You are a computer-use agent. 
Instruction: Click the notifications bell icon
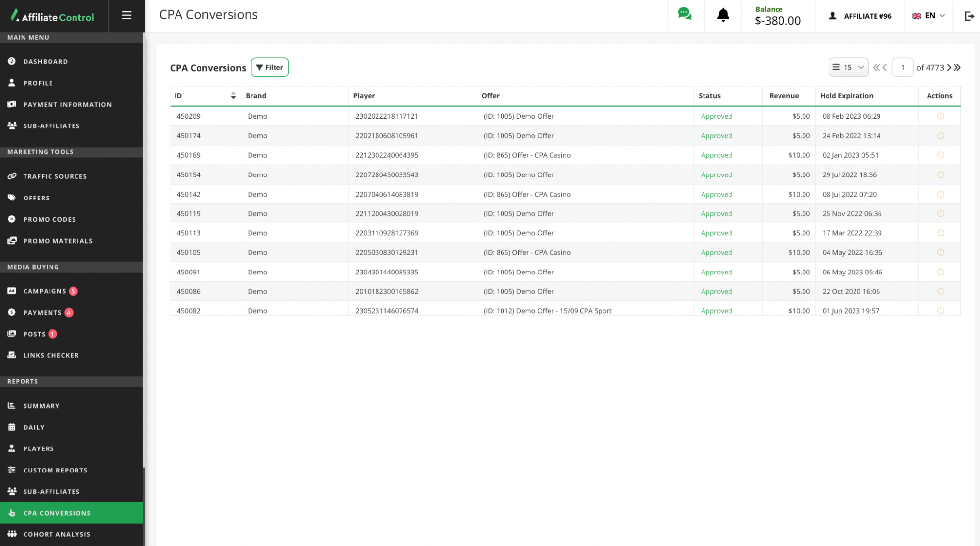pyautogui.click(x=723, y=15)
